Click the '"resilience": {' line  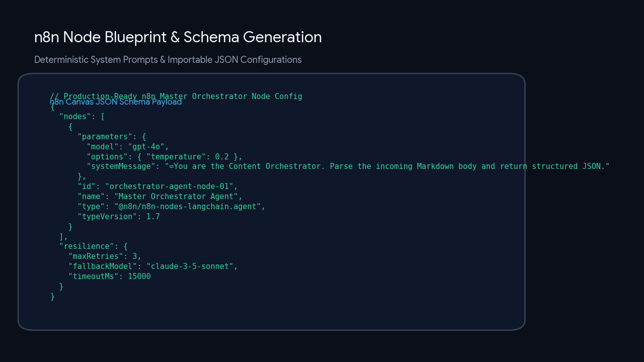pos(94,246)
